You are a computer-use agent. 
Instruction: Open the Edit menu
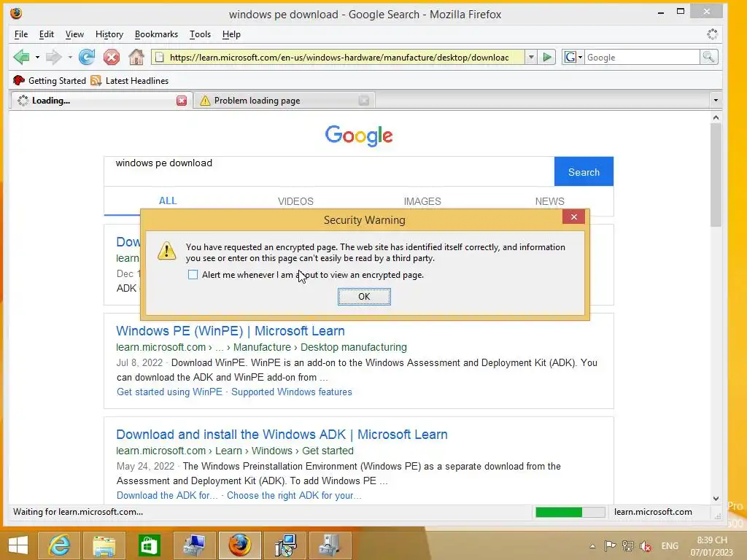pyautogui.click(x=46, y=34)
